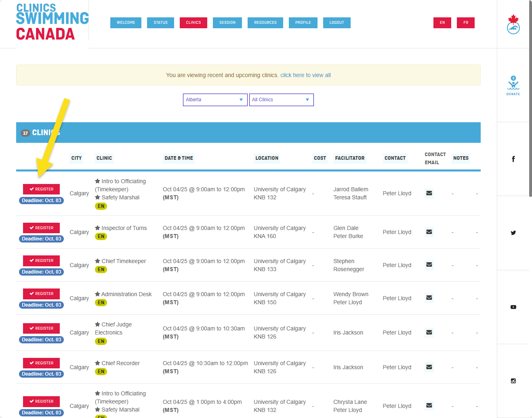
Task: Click email envelope for Administration Desk clinic
Action: coord(429,298)
